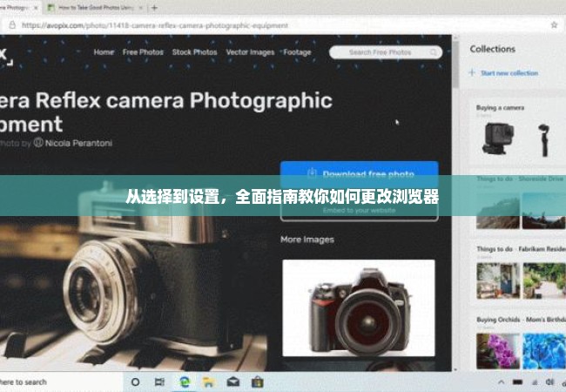This screenshot has width=566, height=392.
Task: Open the Home menu item
Action: 104,52
